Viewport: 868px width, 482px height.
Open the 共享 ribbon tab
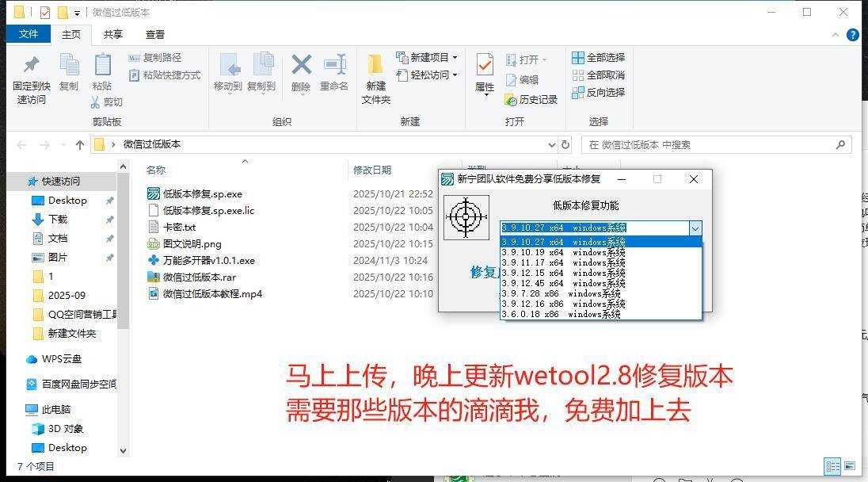point(113,34)
